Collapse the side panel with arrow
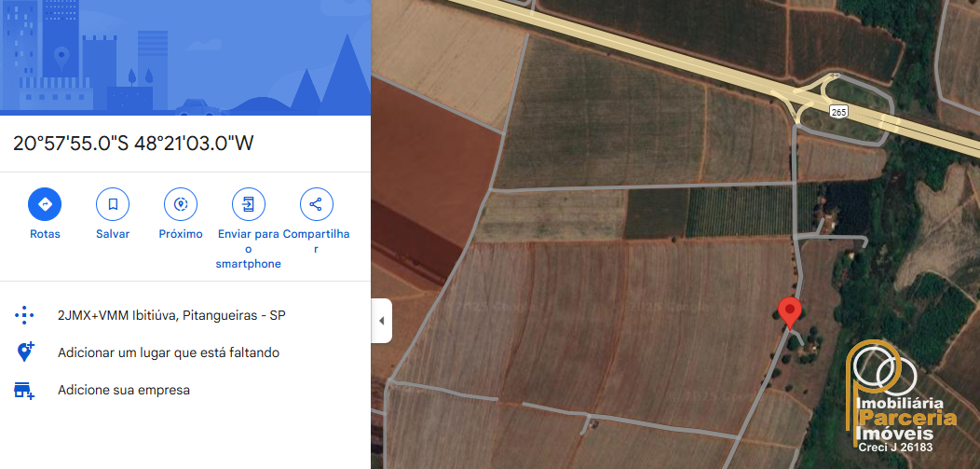The height and width of the screenshot is (469, 980). [381, 321]
